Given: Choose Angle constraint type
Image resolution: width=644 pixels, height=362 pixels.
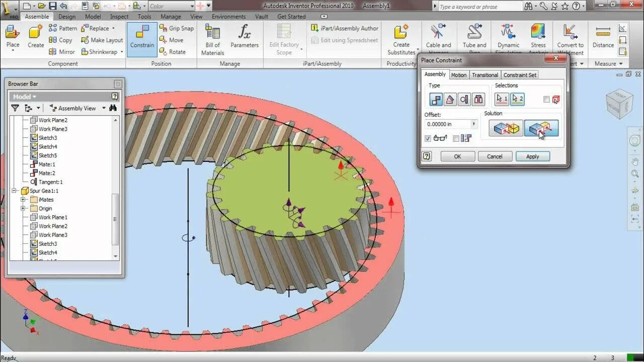Looking at the screenshot, I should [x=450, y=100].
